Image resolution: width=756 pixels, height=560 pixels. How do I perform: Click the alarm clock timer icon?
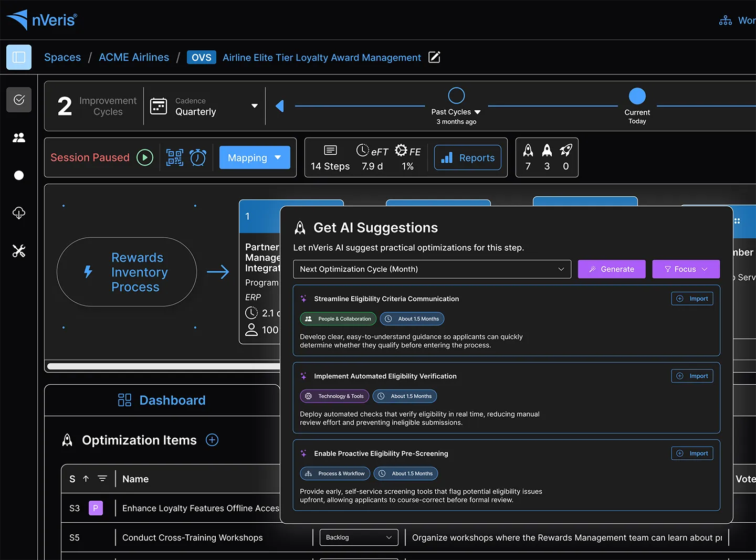pyautogui.click(x=198, y=157)
